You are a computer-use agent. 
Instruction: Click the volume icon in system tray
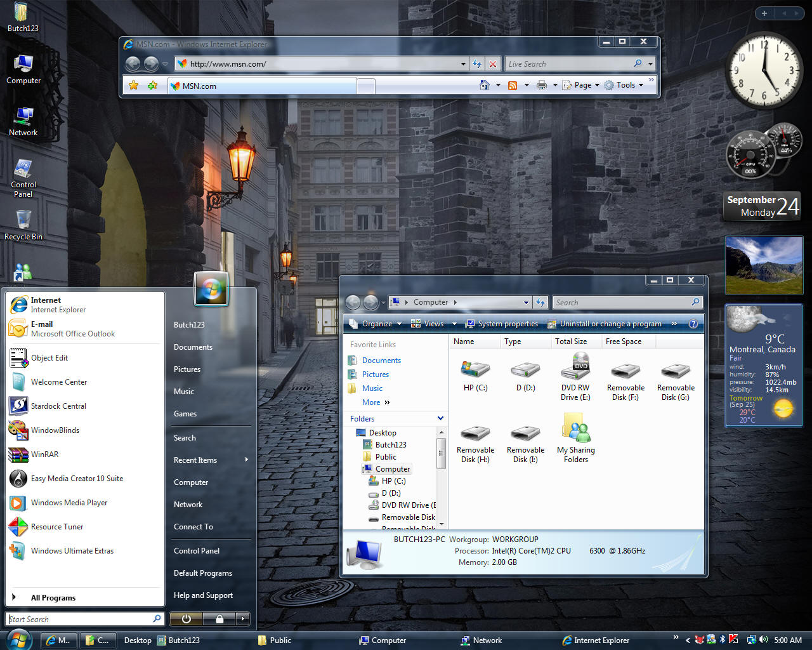(x=763, y=640)
